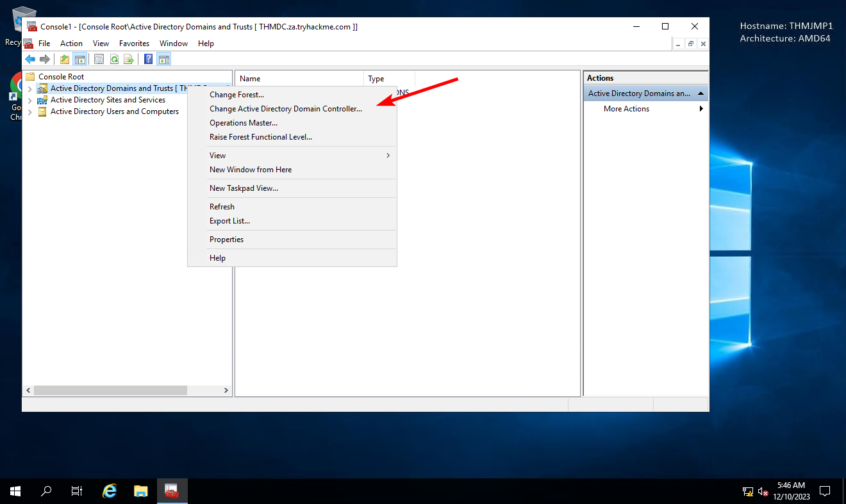Click the console tree horizontal scrollbar thumb
The image size is (846, 504).
point(110,390)
